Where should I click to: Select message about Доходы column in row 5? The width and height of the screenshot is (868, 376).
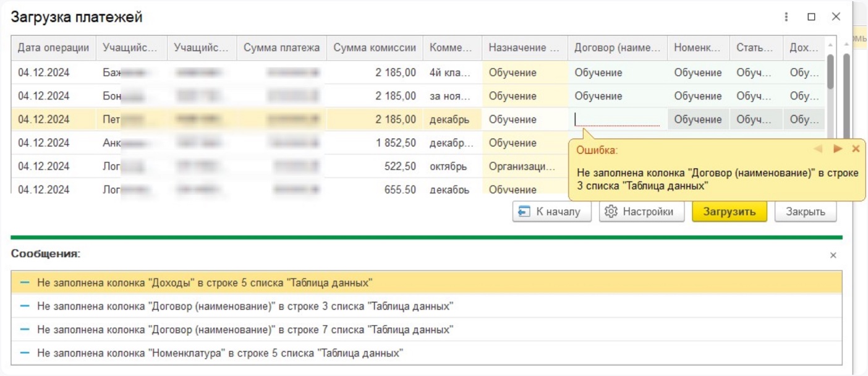pos(427,283)
